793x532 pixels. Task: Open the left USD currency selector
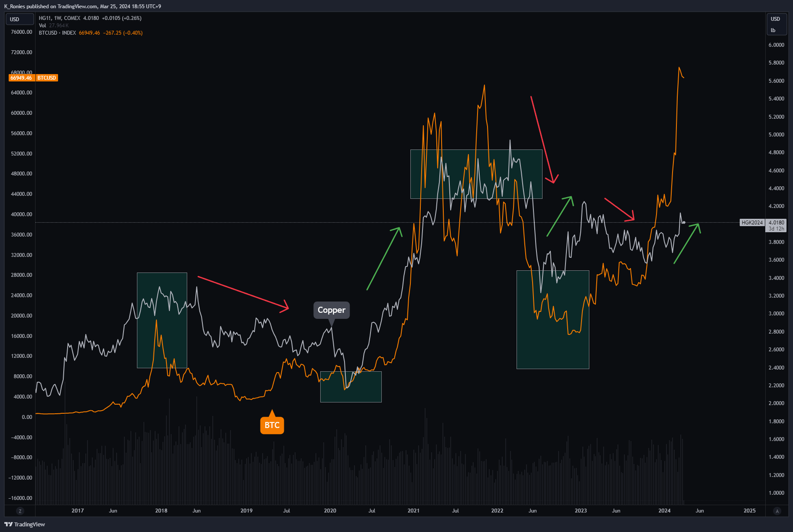point(19,19)
